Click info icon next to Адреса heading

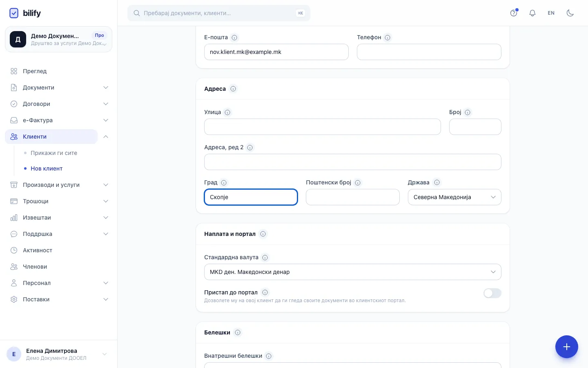(233, 89)
